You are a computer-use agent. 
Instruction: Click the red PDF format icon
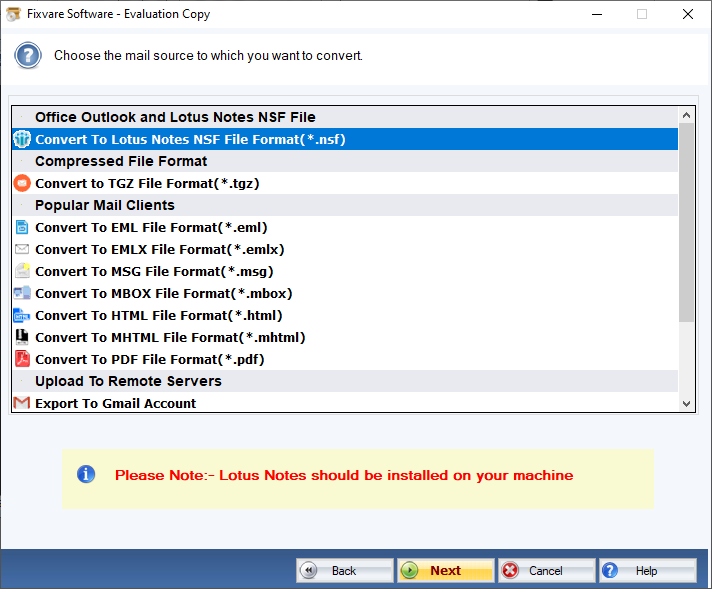point(22,359)
